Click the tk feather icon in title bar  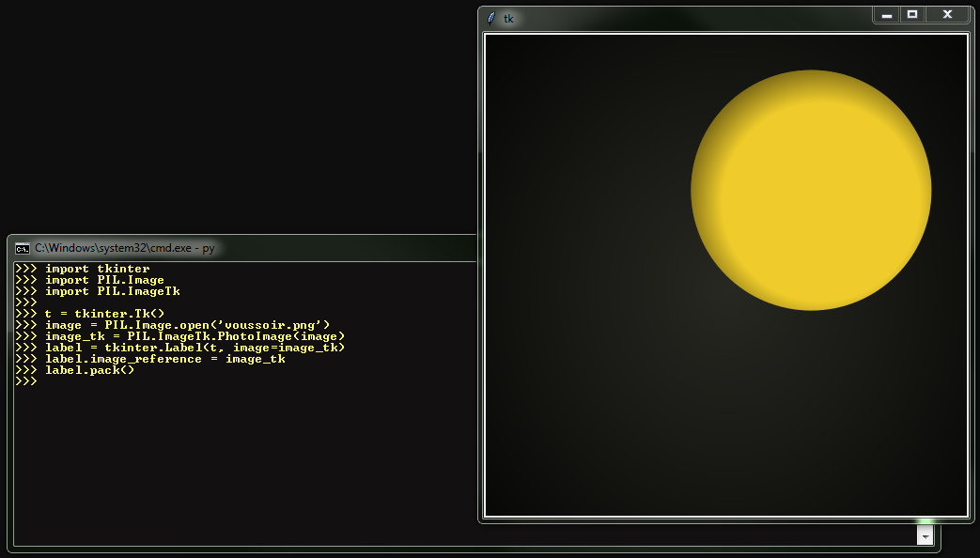(x=490, y=18)
